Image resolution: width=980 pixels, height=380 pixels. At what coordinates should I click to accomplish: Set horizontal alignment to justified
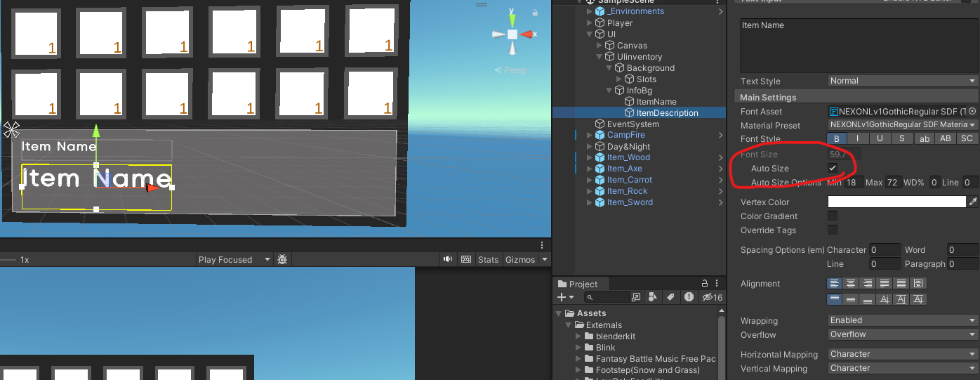point(885,283)
